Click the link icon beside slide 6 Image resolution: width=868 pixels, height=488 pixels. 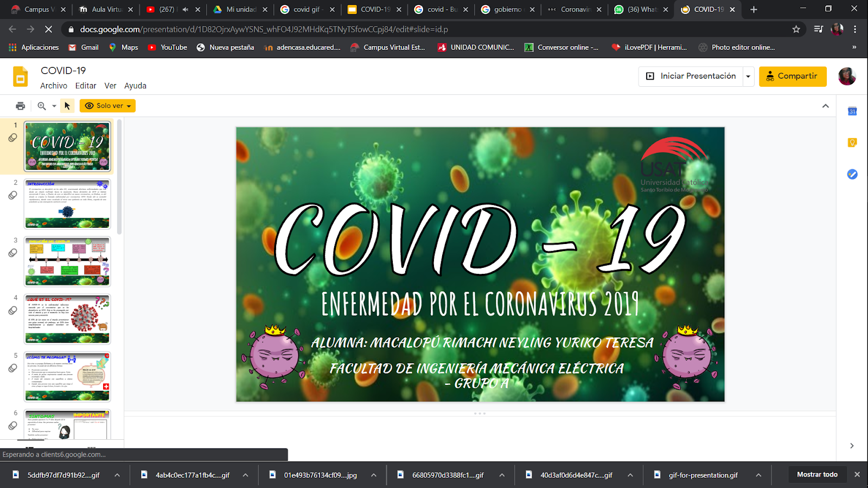pos(12,426)
